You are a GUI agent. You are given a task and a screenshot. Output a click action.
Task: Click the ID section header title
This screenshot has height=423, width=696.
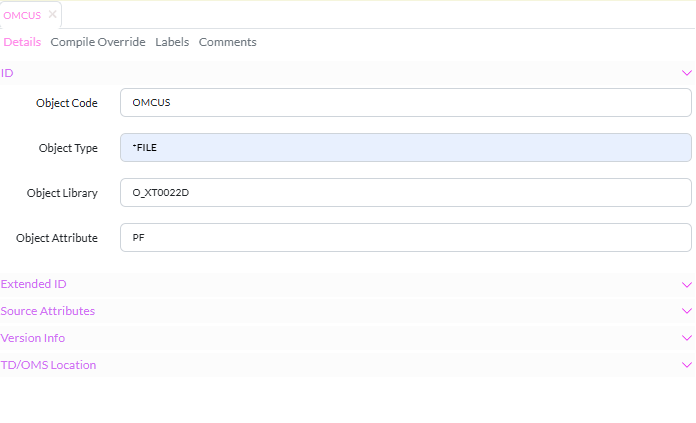(x=7, y=73)
